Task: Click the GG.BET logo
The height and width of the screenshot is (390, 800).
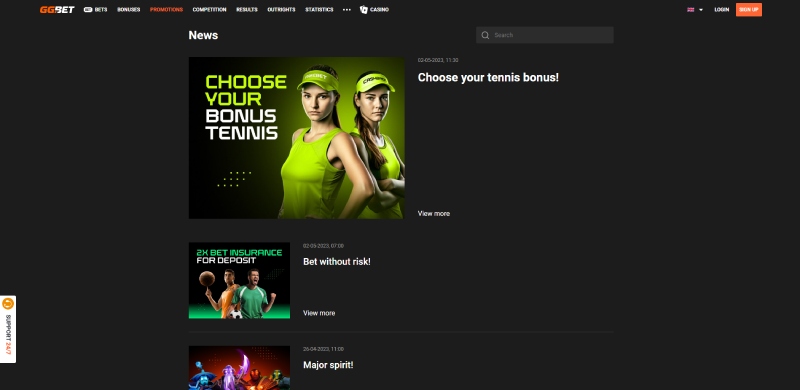Action: click(57, 10)
